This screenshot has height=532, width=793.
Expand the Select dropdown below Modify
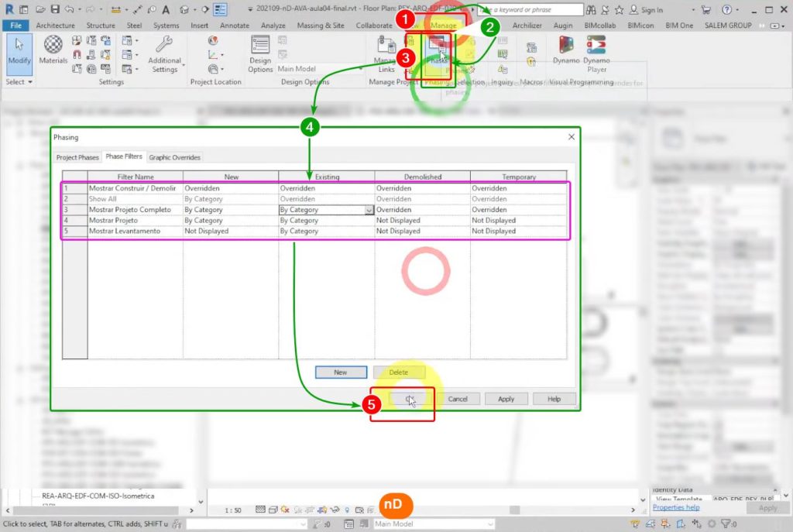tap(19, 82)
